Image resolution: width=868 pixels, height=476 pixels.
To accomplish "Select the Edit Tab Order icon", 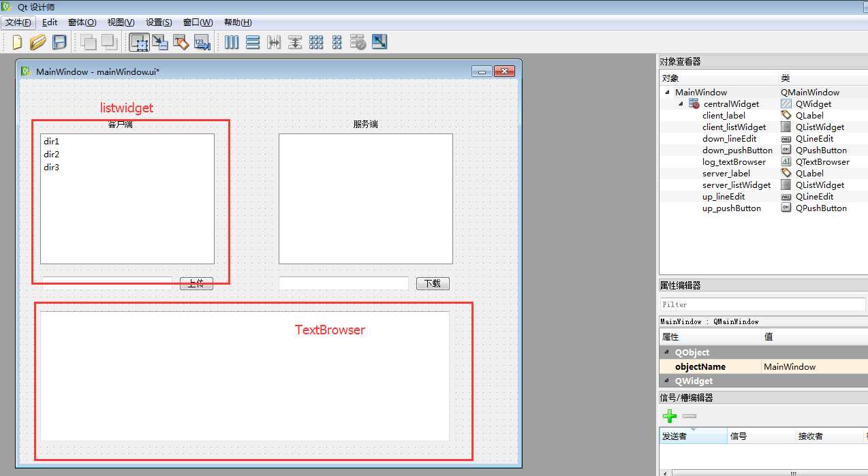I will (x=202, y=42).
